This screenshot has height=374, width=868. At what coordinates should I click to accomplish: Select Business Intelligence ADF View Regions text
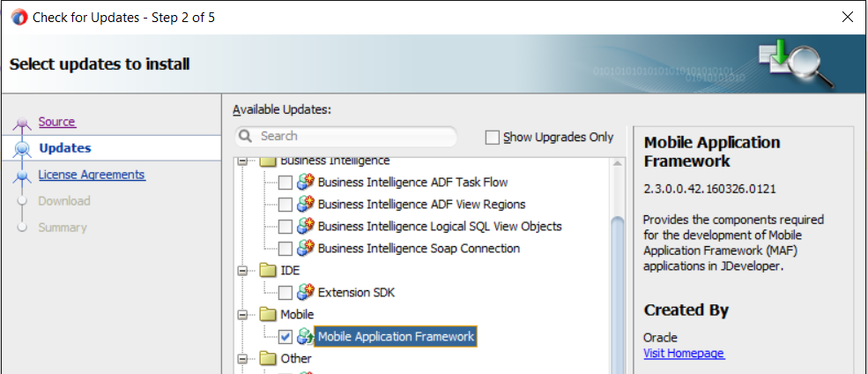(422, 205)
